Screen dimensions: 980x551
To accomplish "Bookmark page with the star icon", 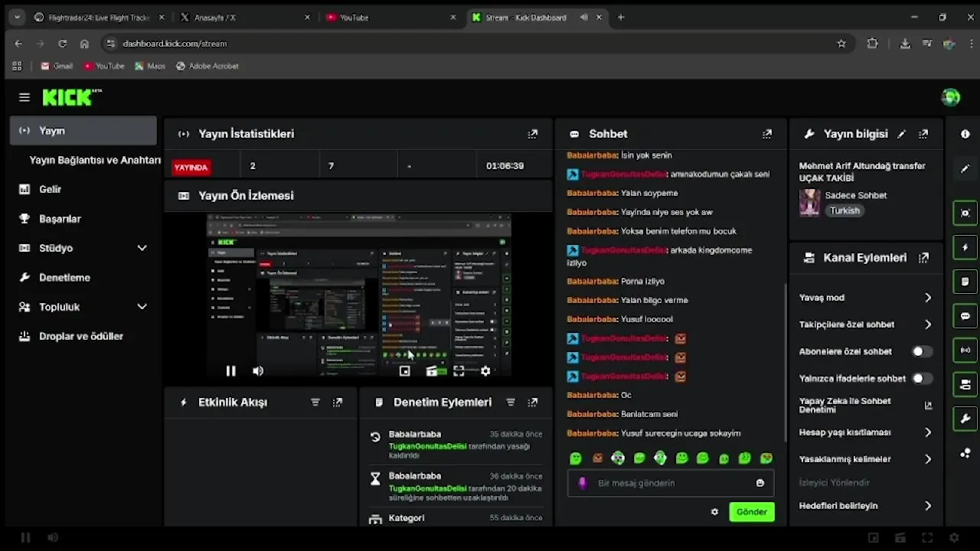I will pyautogui.click(x=841, y=44).
